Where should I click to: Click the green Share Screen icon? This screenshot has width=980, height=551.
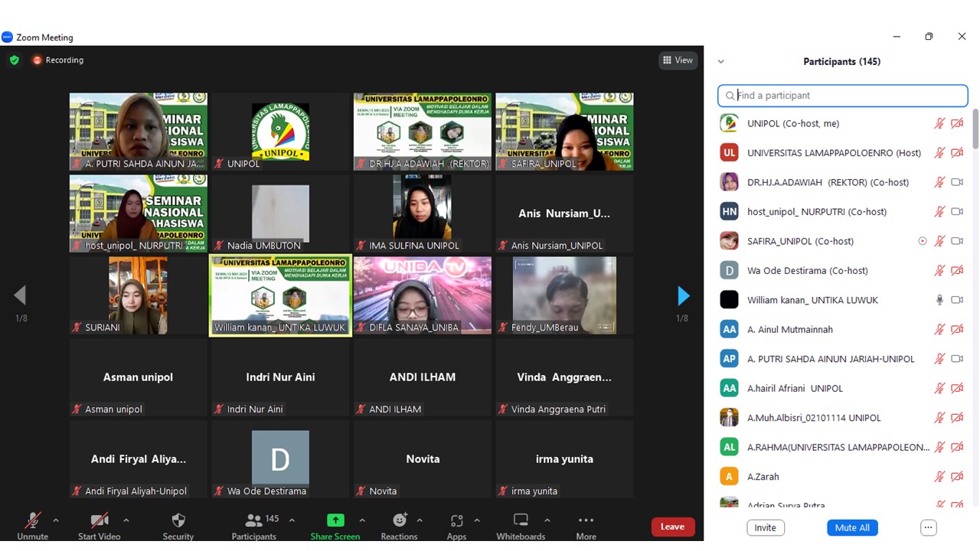point(335,520)
